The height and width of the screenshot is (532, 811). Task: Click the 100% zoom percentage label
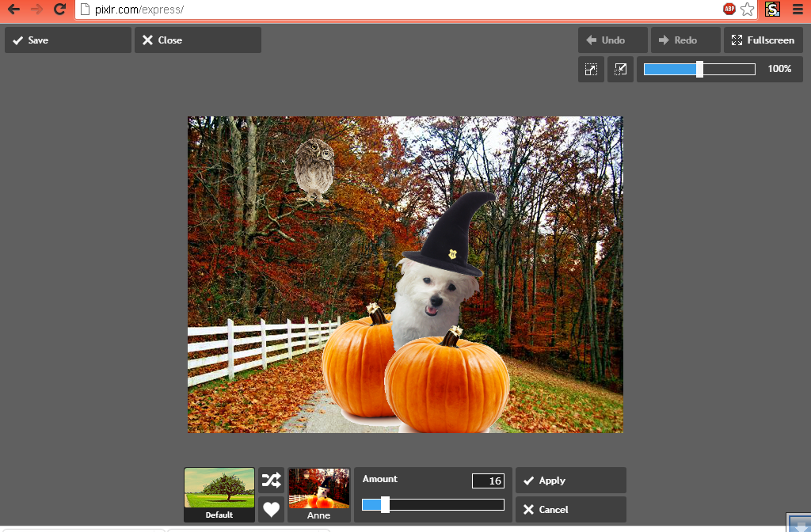point(779,69)
